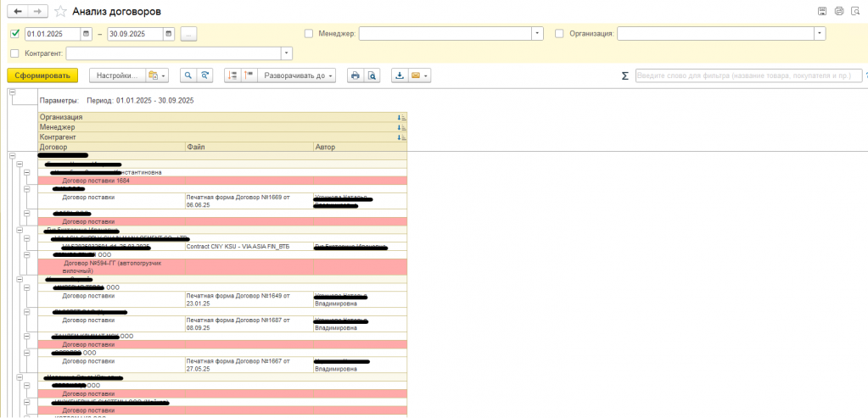The width and height of the screenshot is (868, 418).
Task: Collapse group containing Договор №1687 file
Action: 28,312
